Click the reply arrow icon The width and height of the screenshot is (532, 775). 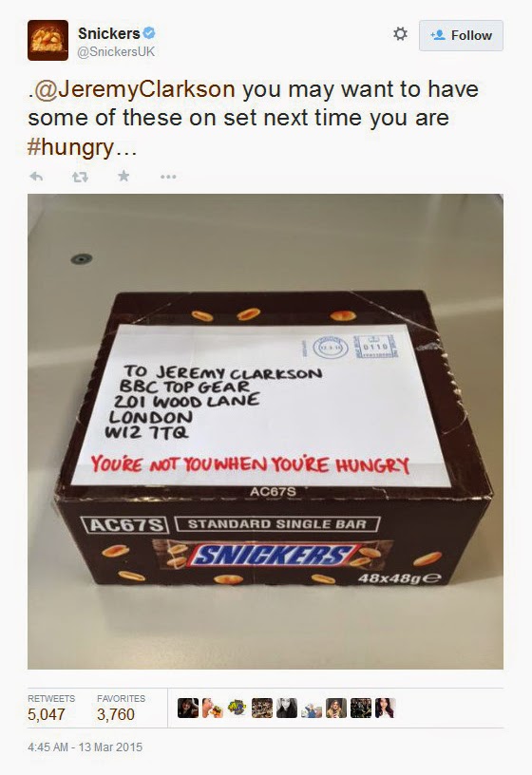coord(37,176)
